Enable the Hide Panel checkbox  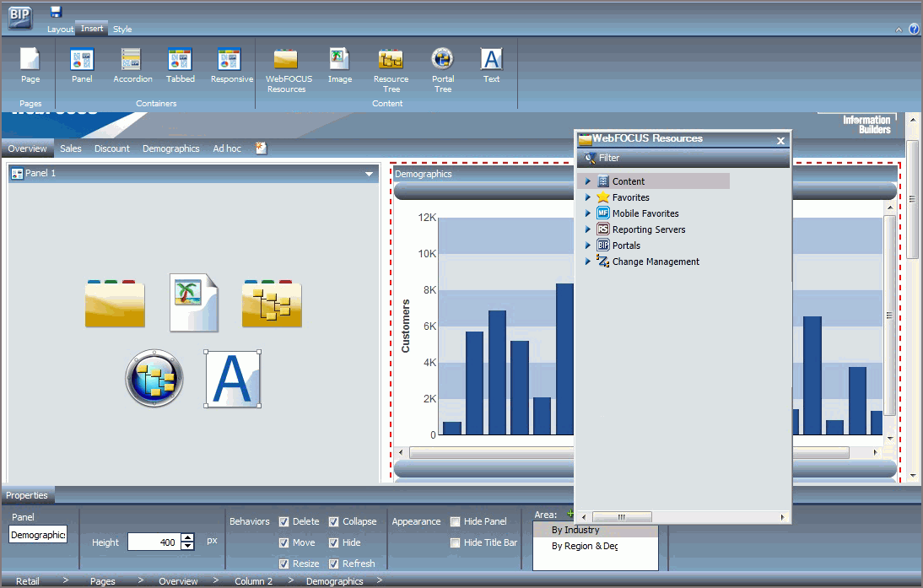pos(455,521)
